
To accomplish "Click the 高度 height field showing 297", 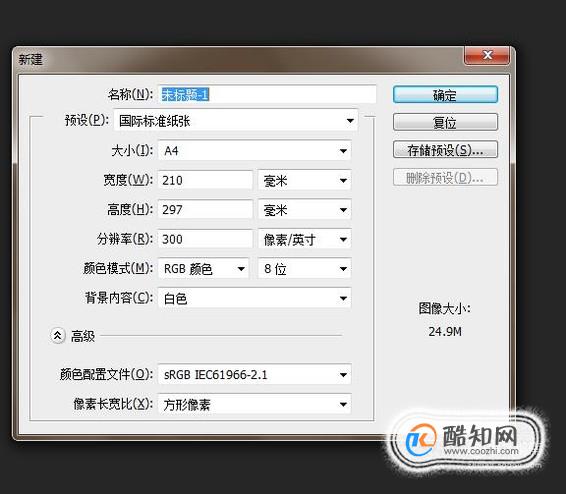I will [x=205, y=210].
